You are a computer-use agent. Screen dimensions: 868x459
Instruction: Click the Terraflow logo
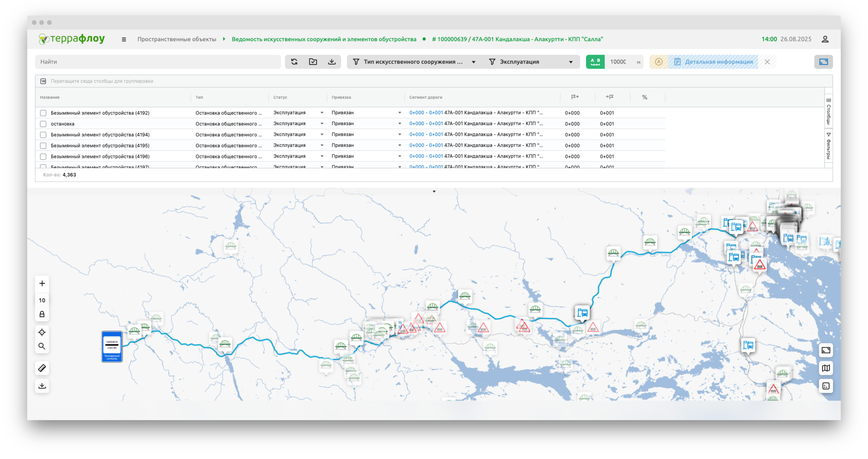point(72,39)
